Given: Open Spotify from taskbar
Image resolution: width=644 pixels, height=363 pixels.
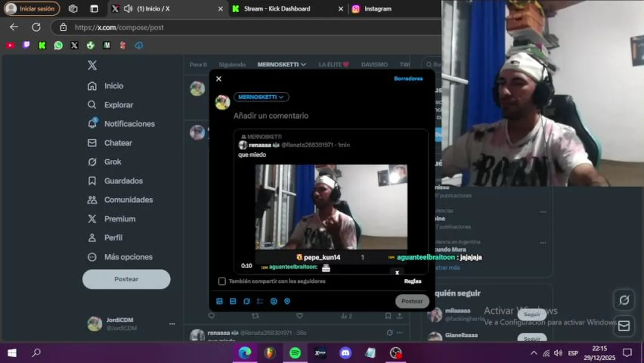Looking at the screenshot, I should (295, 353).
